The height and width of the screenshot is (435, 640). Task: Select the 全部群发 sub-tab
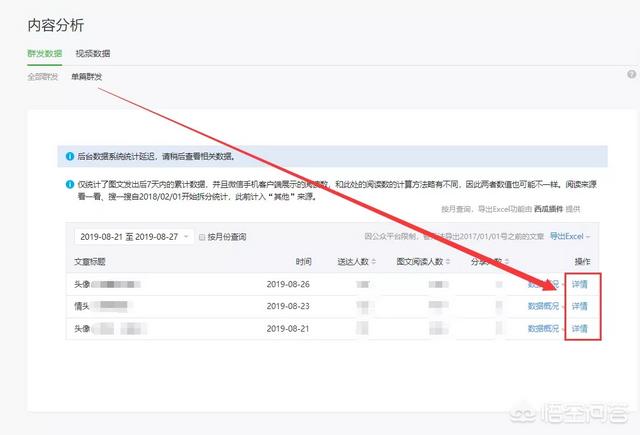pyautogui.click(x=43, y=77)
